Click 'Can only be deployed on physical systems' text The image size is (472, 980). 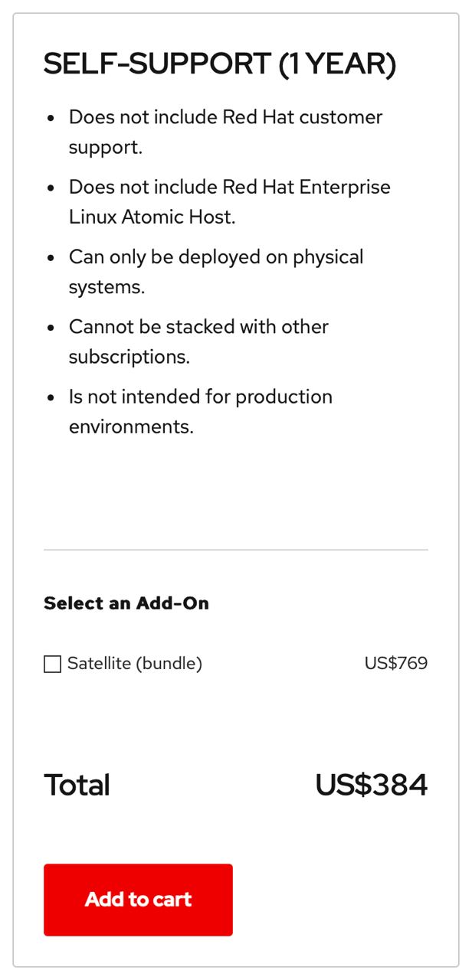click(x=216, y=272)
